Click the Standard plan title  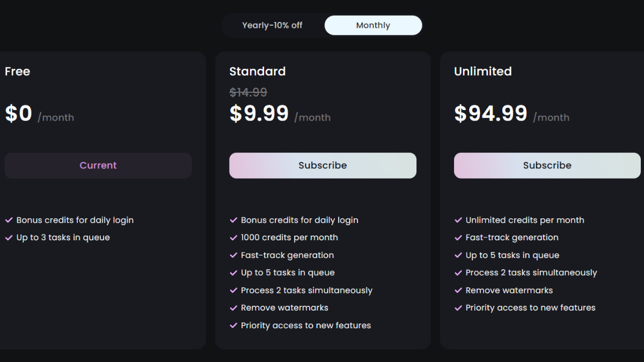click(257, 71)
